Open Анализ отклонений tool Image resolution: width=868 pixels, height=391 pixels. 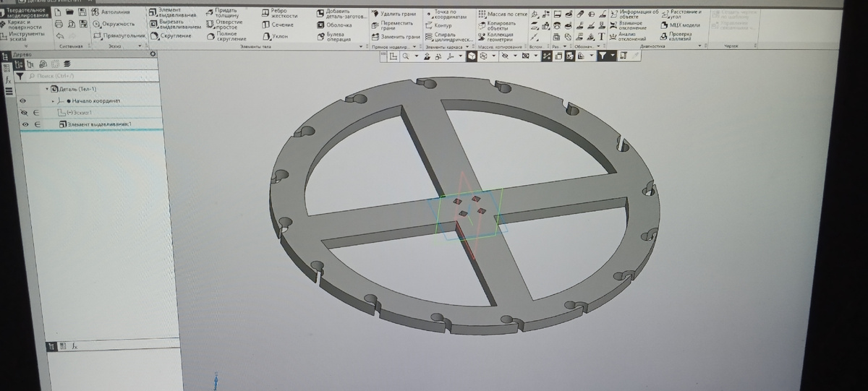pos(628,37)
